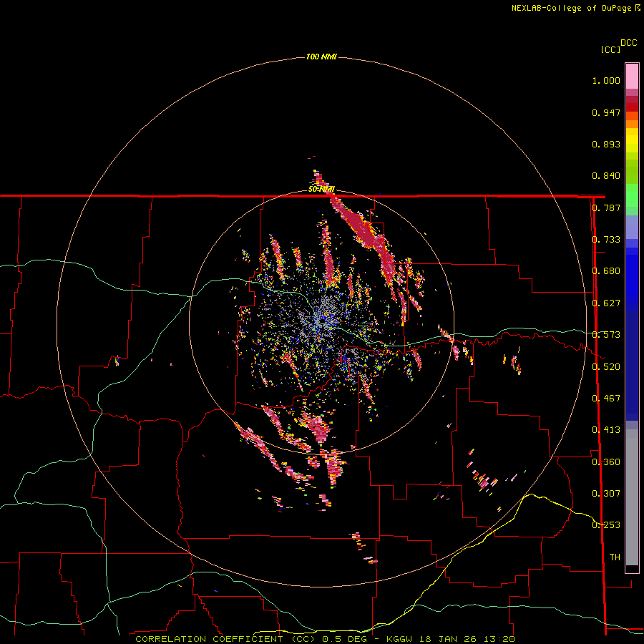Image resolution: width=644 pixels, height=644 pixels.
Task: Select the 0.360 scale value
Action: pyautogui.click(x=606, y=462)
